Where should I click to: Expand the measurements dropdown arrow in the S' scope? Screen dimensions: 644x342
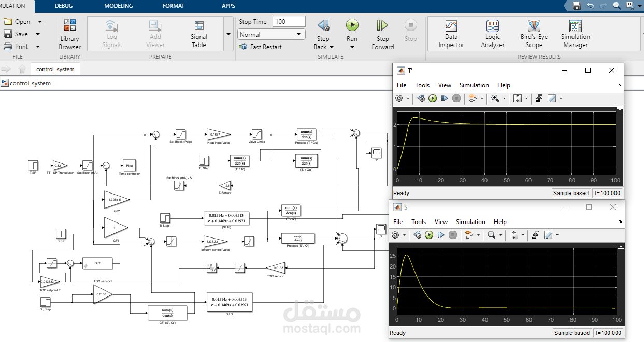tap(557, 235)
